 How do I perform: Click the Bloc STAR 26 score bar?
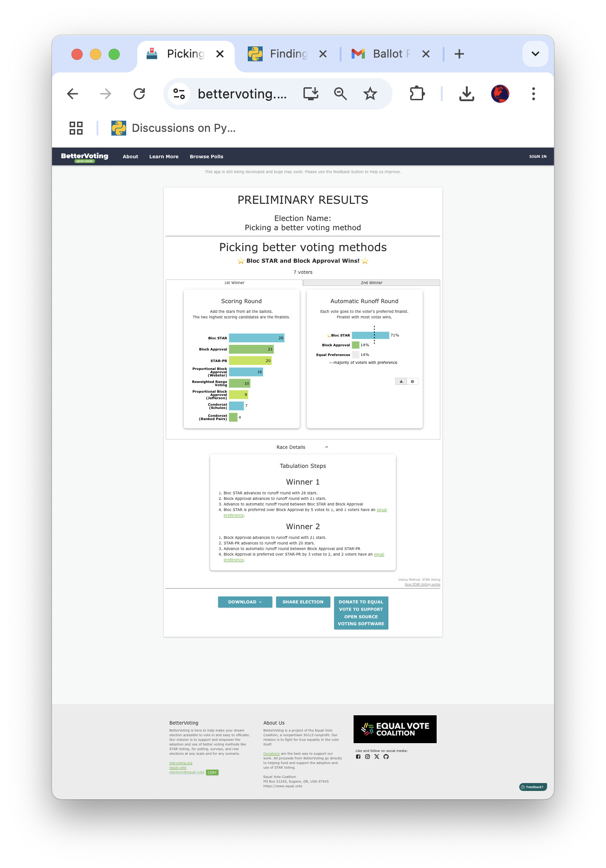coord(257,338)
